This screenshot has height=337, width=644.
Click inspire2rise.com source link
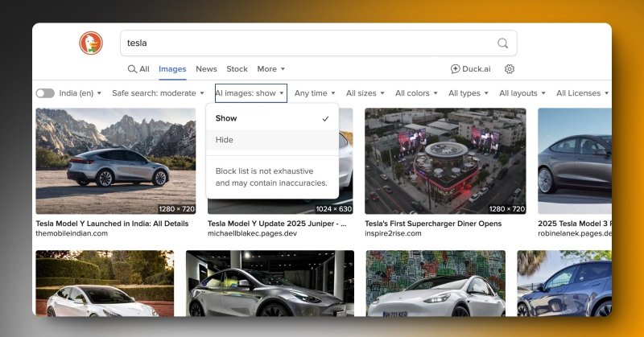(393, 233)
